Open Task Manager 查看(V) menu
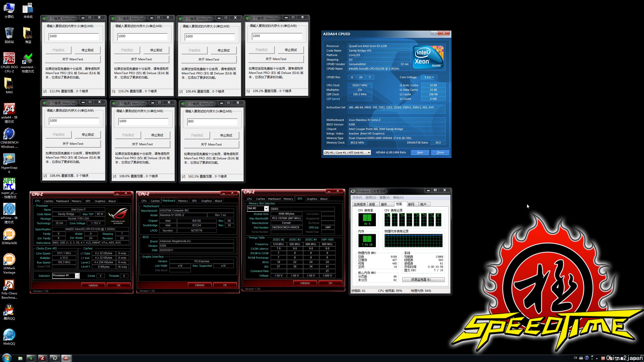Viewport: 644px width, 362px height. pos(384,198)
